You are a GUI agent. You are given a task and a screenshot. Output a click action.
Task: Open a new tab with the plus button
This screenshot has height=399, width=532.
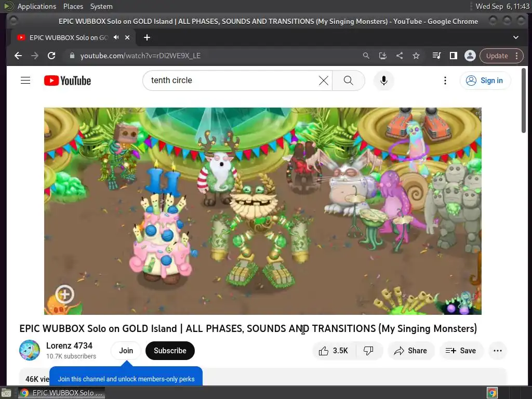click(147, 37)
